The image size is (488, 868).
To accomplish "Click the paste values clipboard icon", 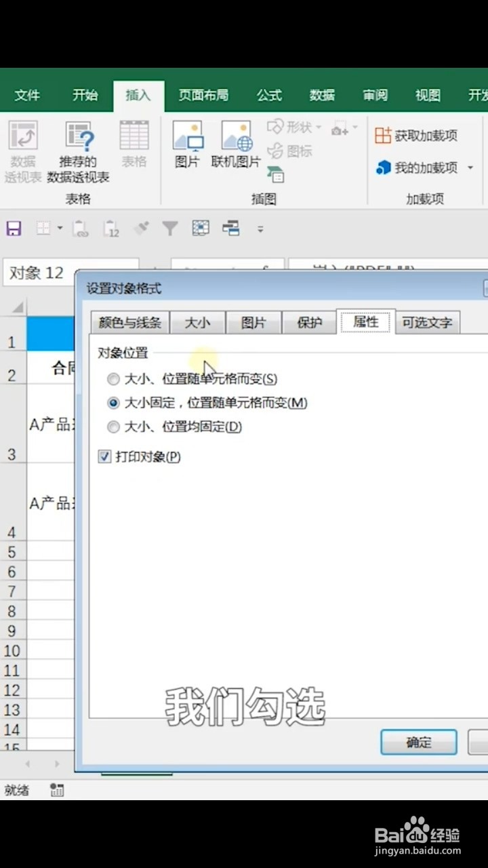I will pyautogui.click(x=111, y=229).
